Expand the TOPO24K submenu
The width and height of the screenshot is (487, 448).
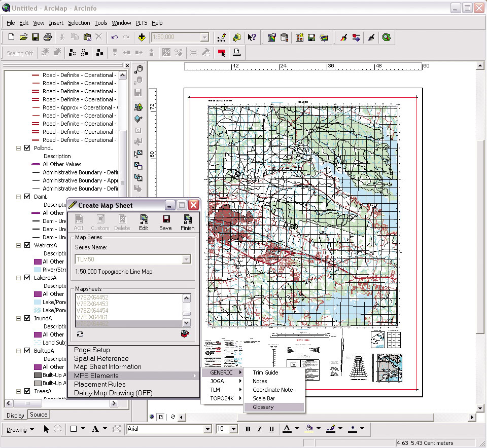pos(222,398)
